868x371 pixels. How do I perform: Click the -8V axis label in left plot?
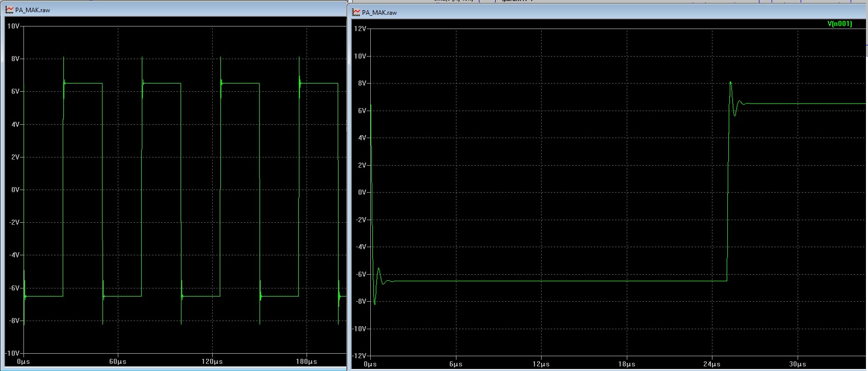coord(14,321)
